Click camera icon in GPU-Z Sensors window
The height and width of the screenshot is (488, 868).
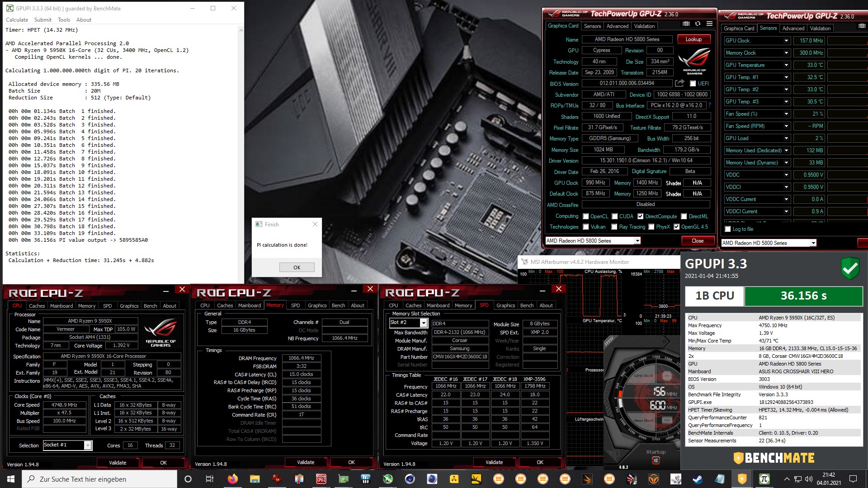click(862, 26)
